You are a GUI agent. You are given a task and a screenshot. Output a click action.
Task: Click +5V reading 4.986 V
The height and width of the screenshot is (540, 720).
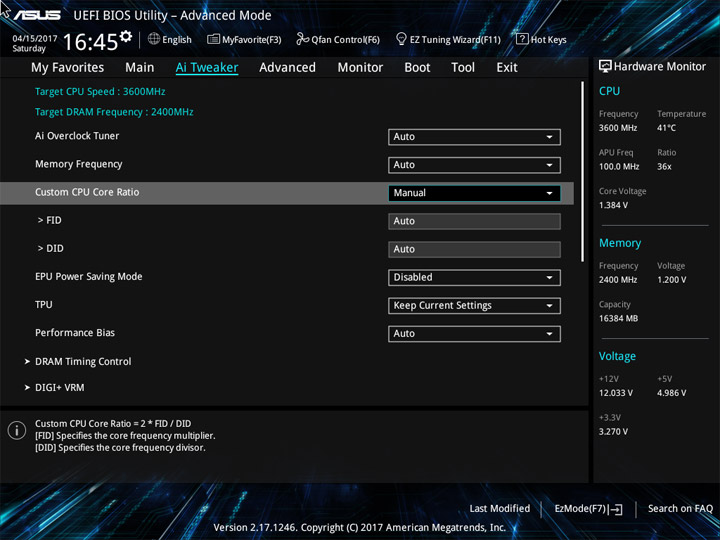(671, 393)
